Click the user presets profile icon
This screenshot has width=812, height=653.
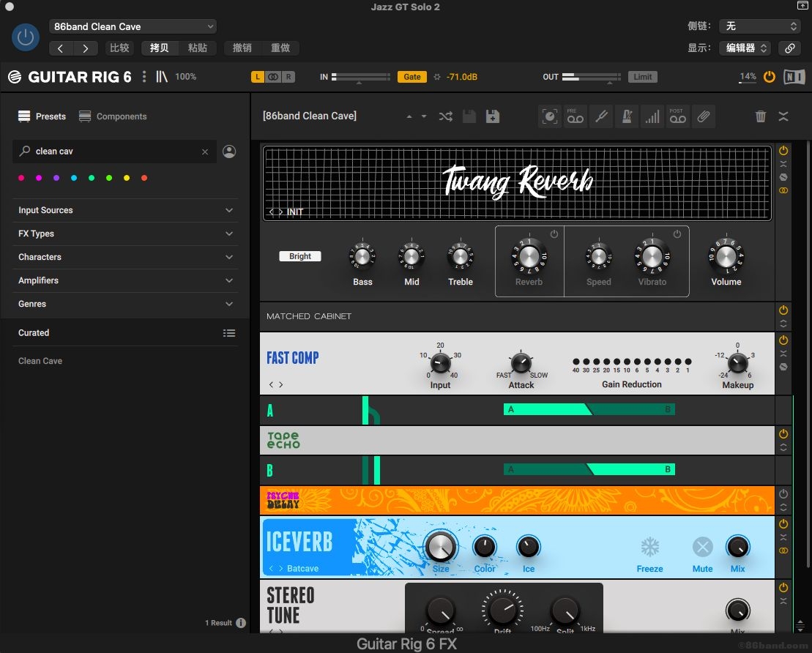(x=229, y=152)
